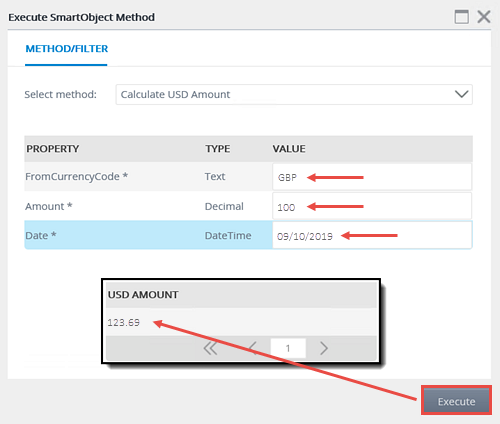Click the PROPERTY column header
The height and width of the screenshot is (424, 500).
[53, 149]
